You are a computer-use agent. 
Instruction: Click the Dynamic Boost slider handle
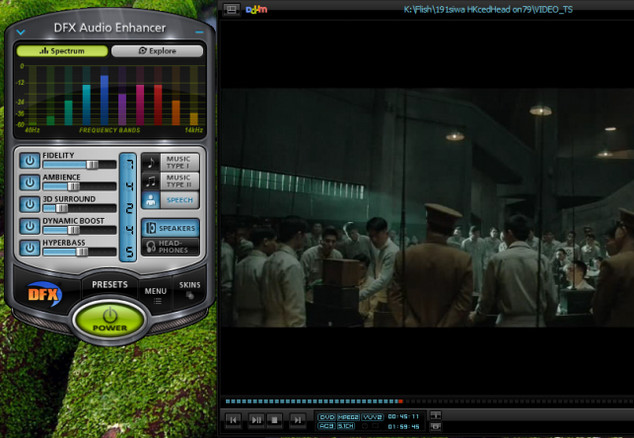[74, 230]
